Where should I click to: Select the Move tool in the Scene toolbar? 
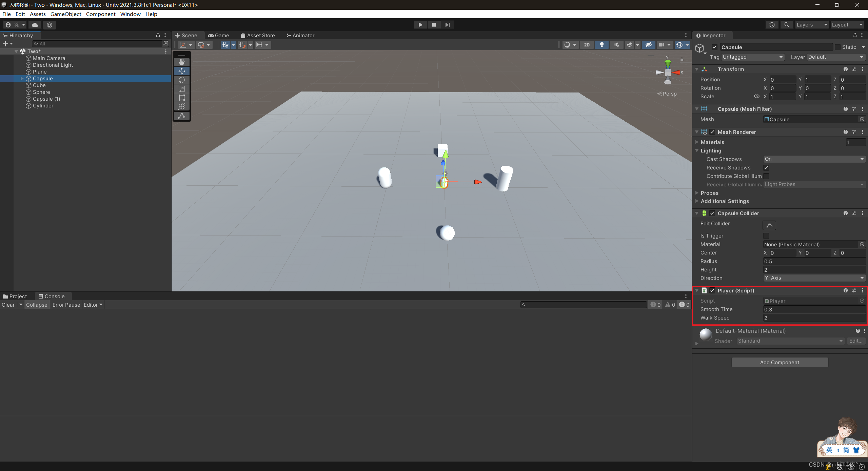tap(182, 71)
